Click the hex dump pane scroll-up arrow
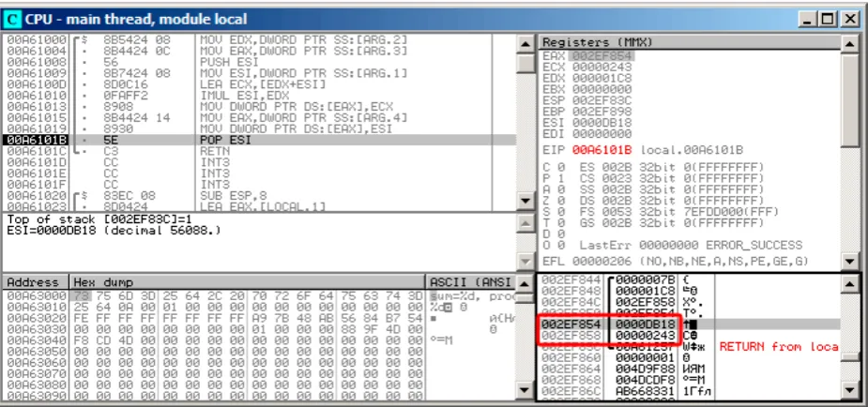Screen dimensions: 868x407 (525, 284)
